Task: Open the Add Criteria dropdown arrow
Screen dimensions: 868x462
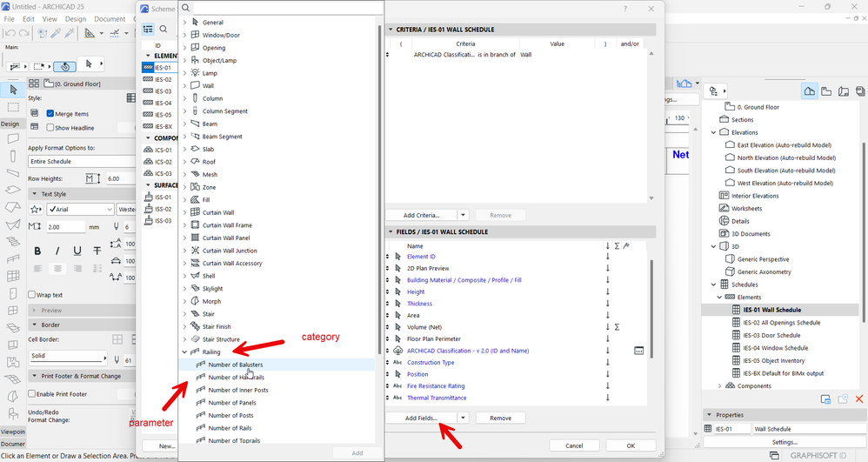Action: click(x=464, y=215)
